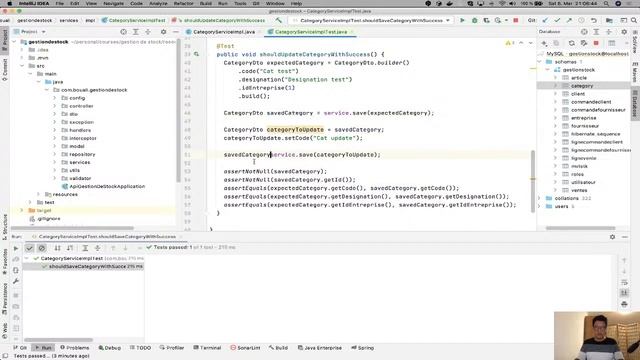Expand the article table node
640x360 pixels.
click(x=556, y=78)
